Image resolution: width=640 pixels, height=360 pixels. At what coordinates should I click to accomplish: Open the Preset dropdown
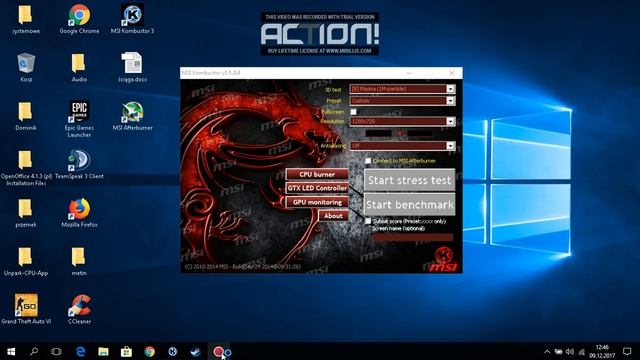pos(402,100)
